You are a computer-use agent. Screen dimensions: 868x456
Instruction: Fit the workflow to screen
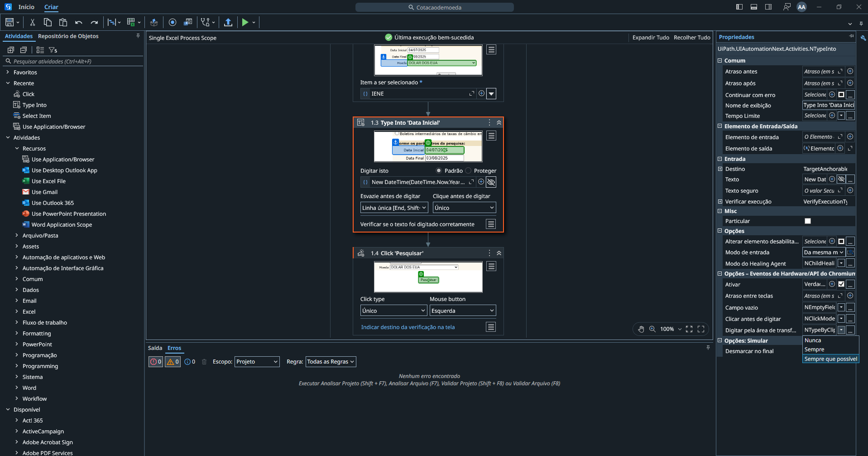[689, 329]
